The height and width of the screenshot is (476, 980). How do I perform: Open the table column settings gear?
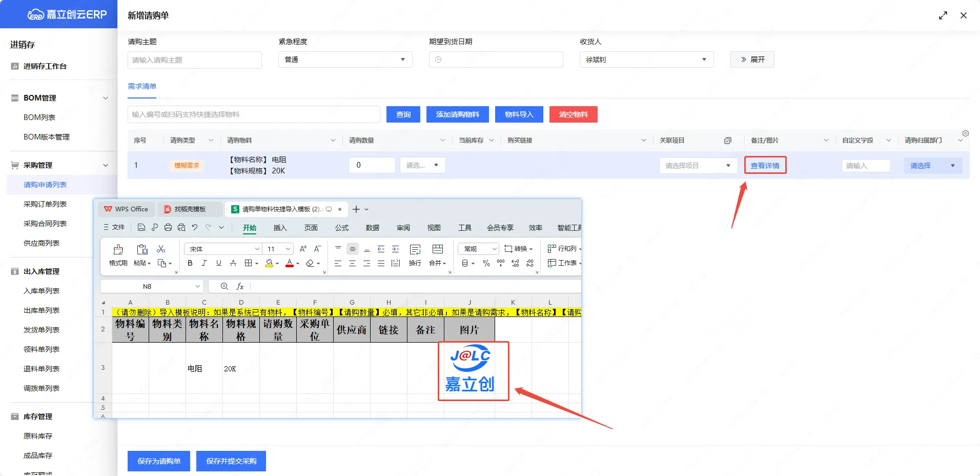(965, 133)
